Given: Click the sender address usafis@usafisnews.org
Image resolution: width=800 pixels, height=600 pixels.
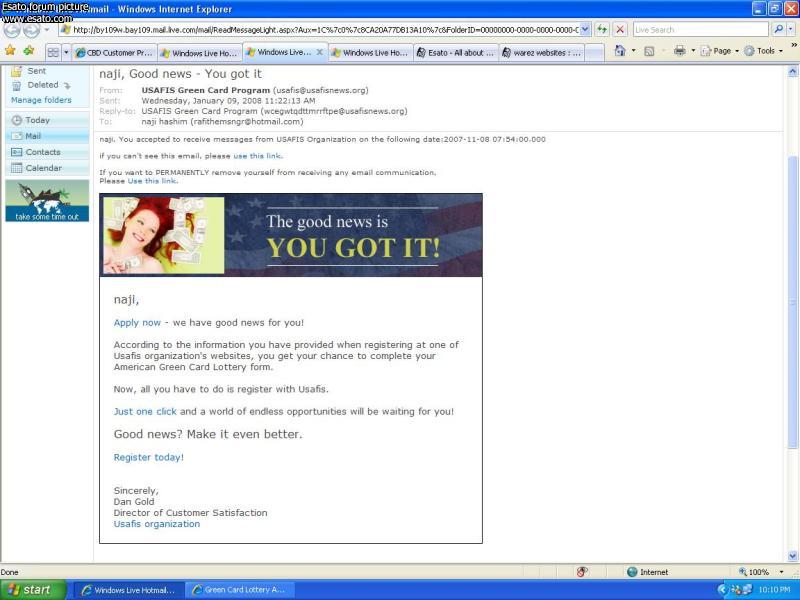Looking at the screenshot, I should click(x=320, y=90).
